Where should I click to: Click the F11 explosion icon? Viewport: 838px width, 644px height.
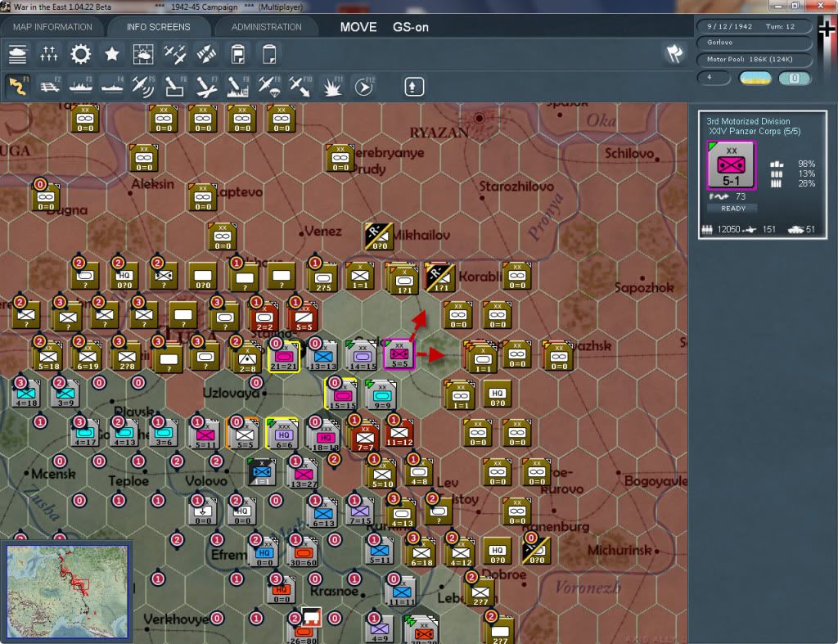(332, 86)
